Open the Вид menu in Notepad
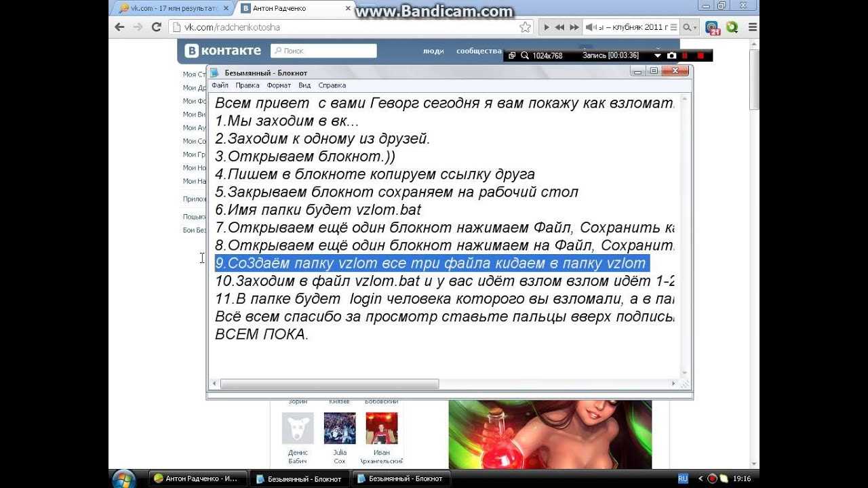This screenshot has width=868, height=488. pos(304,85)
